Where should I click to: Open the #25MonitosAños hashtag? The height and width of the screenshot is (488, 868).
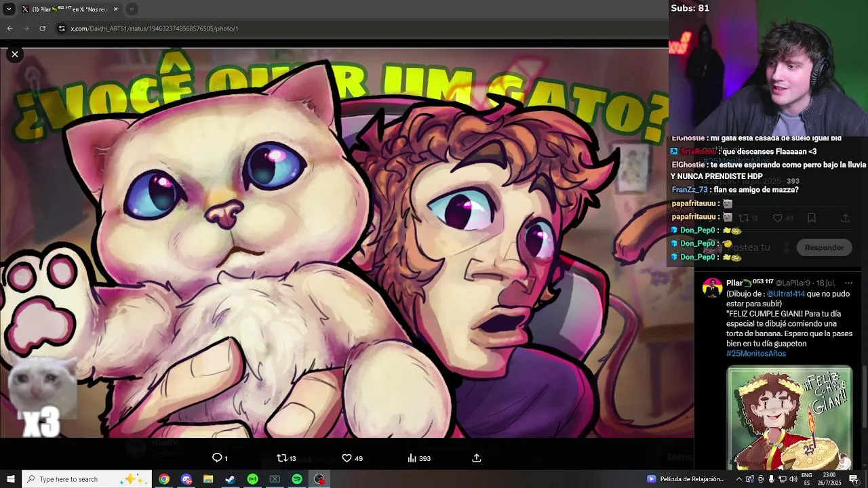(x=756, y=353)
